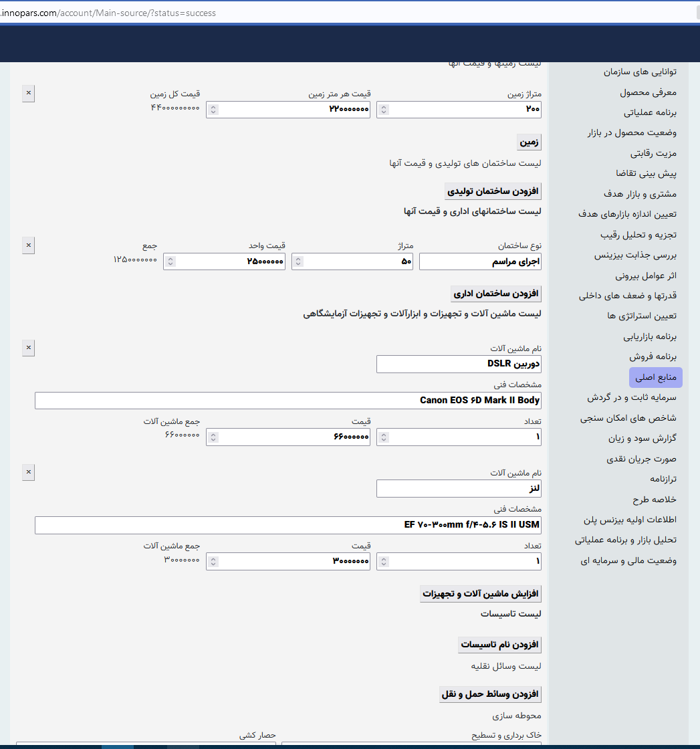
Task: Edit the قیمت واحد field ۲۵۰۰۰۰۰۰
Action: tap(225, 261)
